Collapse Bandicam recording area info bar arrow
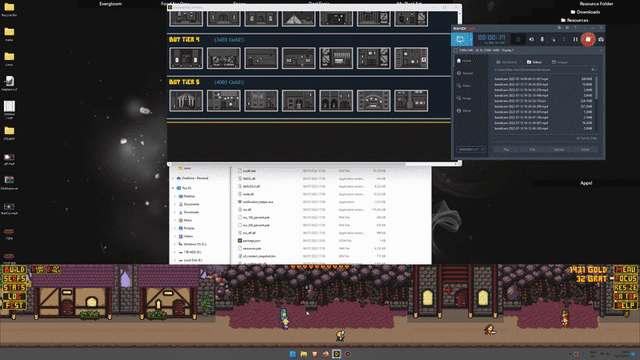Image resolution: width=640 pixels, height=360 pixels. (600, 50)
